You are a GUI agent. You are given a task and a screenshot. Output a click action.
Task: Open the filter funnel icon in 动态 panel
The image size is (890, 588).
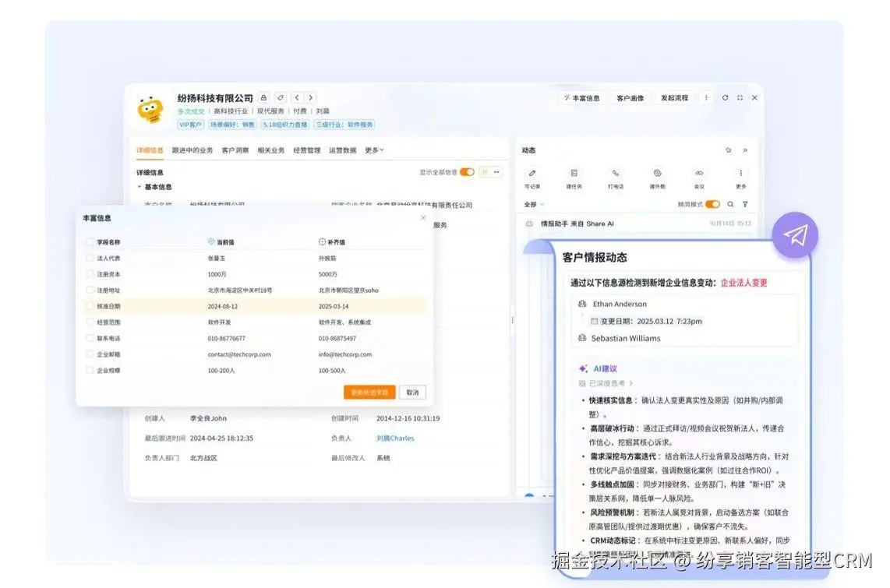pos(745,204)
